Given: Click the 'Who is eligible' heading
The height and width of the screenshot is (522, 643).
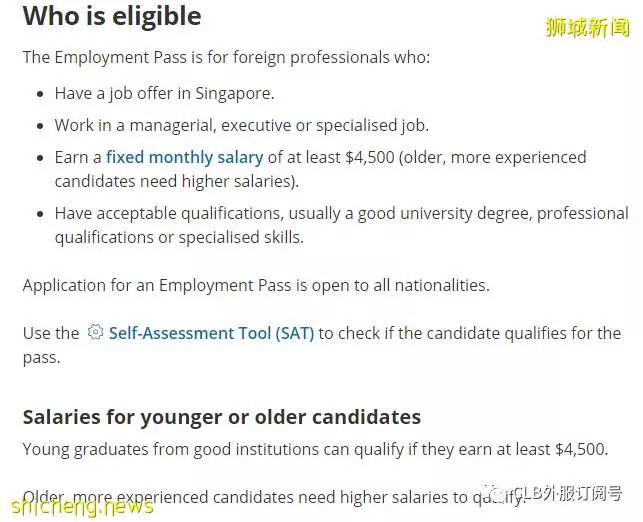Looking at the screenshot, I should coord(112,16).
